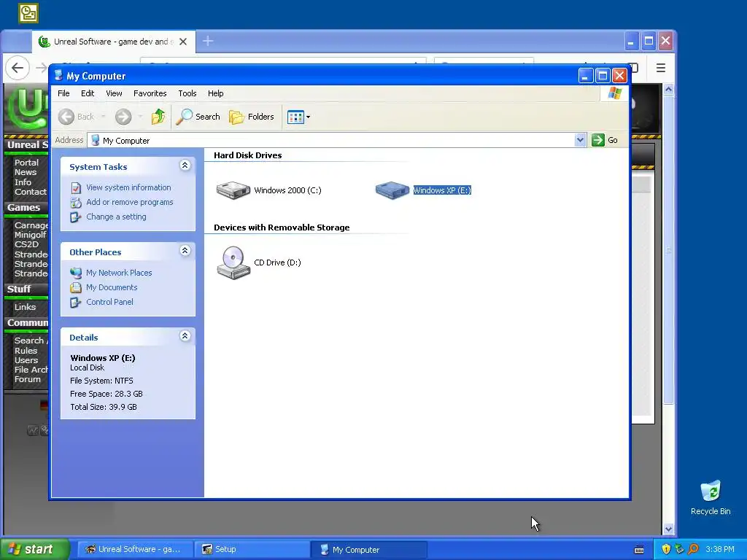Switch to Unreal Software taskbar button
Screen dimensions: 747x560
[135, 549]
